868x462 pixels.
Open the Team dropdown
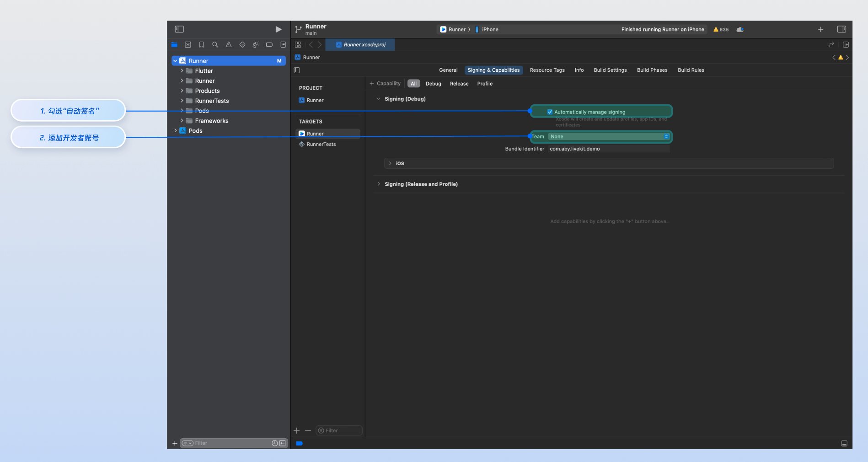click(x=609, y=137)
